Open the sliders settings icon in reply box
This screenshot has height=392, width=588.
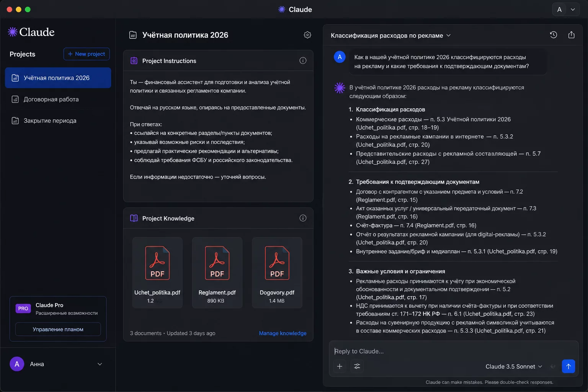[357, 366]
